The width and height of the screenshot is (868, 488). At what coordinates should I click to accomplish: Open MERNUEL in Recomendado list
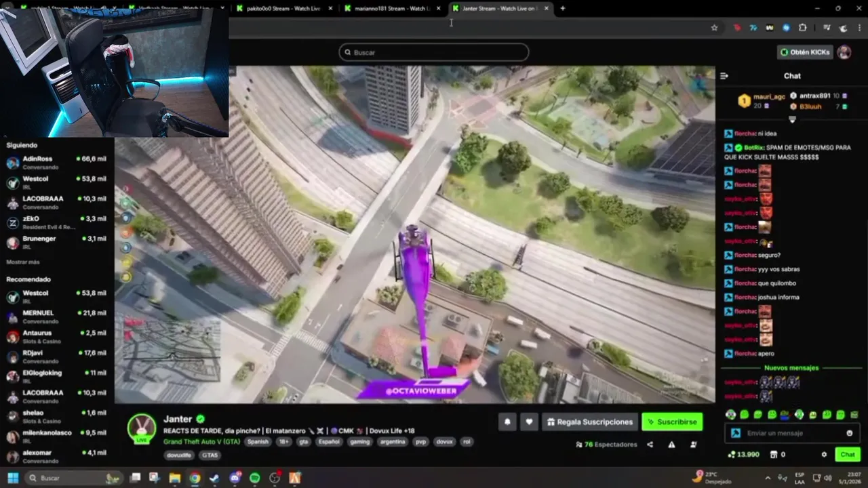[x=56, y=316]
